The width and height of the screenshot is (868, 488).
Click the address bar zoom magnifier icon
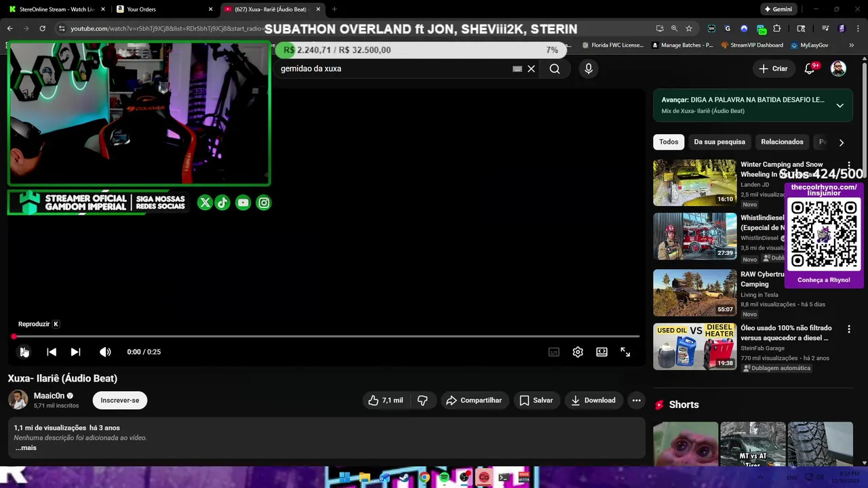click(x=674, y=28)
